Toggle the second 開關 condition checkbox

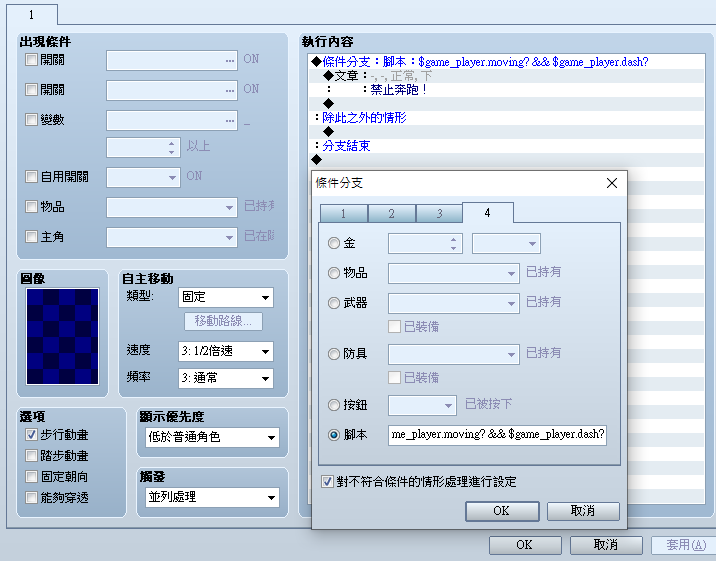(x=31, y=89)
